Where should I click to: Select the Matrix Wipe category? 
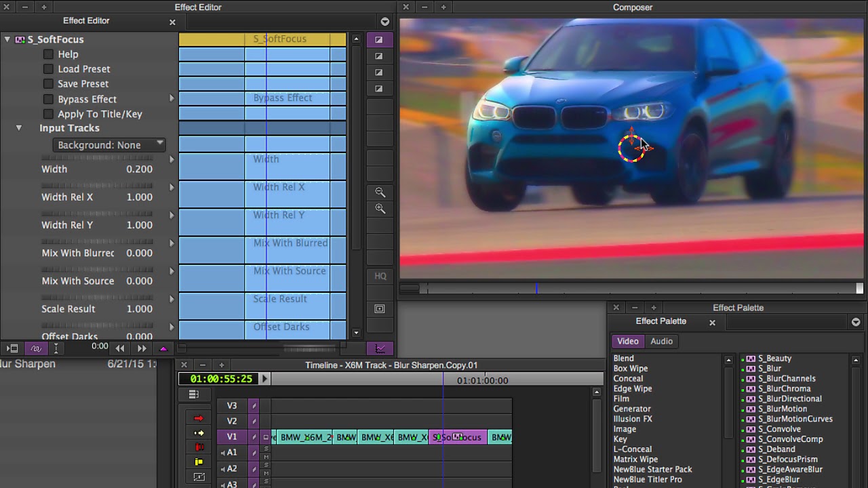635,459
